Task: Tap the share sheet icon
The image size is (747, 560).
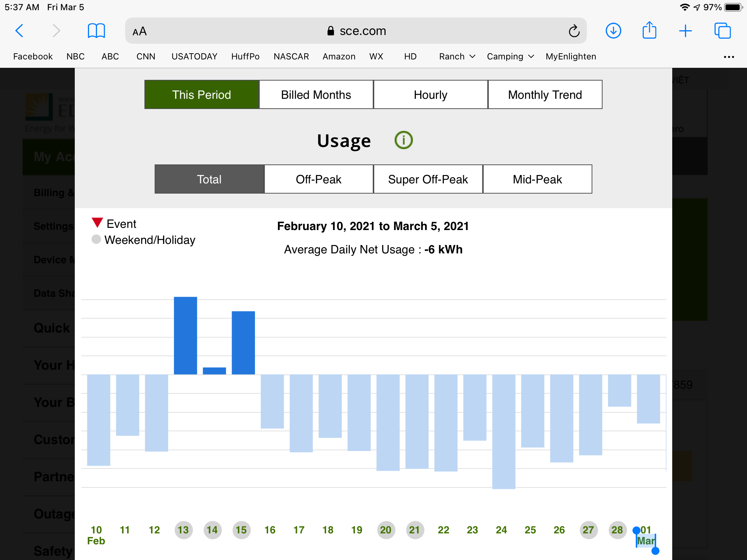Action: pos(649,30)
